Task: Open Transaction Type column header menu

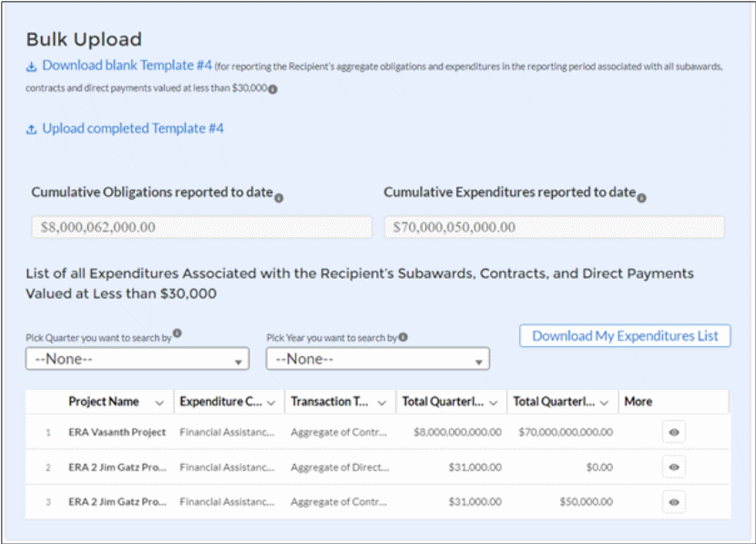Action: pyautogui.click(x=383, y=402)
